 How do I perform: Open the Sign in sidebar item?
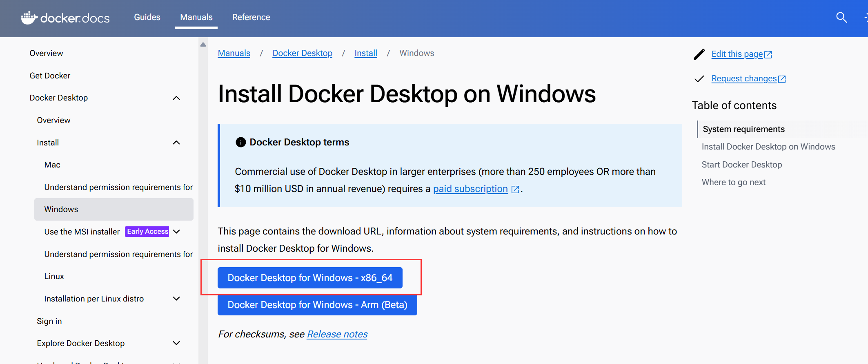49,321
